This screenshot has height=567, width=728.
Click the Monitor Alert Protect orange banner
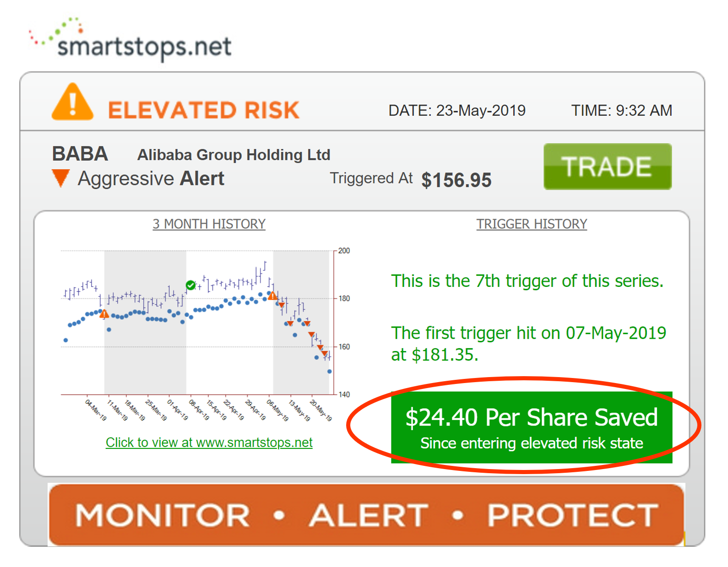pyautogui.click(x=366, y=515)
